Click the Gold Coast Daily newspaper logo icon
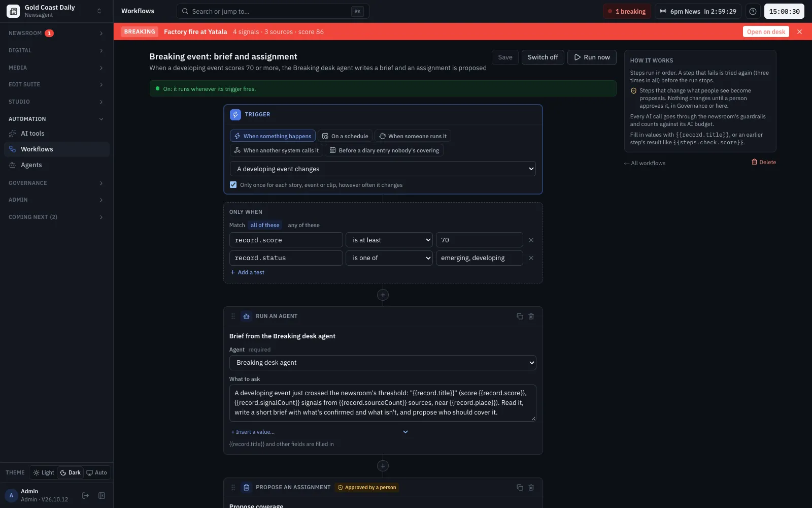Viewport: 812px width, 508px height. coord(13,11)
